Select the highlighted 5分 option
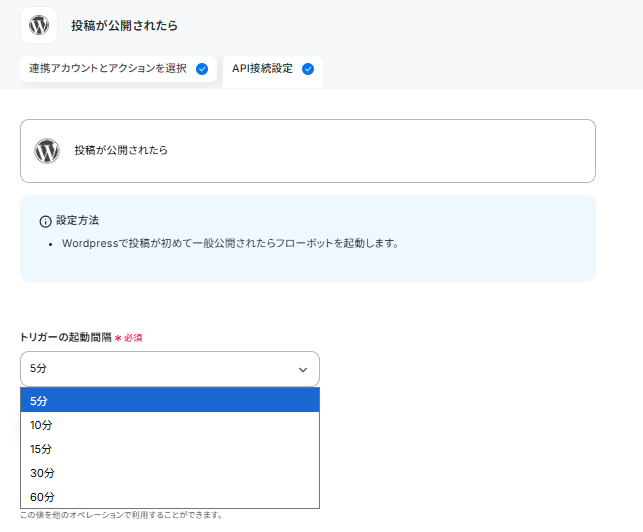 (x=170, y=400)
